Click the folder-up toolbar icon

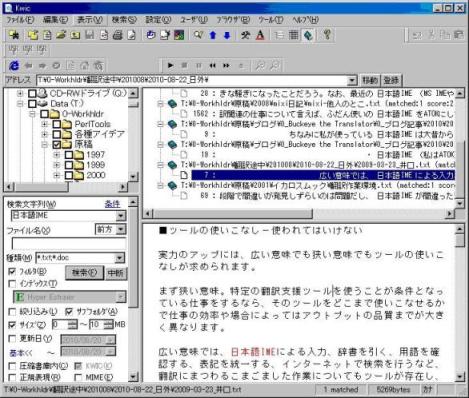[x=75, y=35]
